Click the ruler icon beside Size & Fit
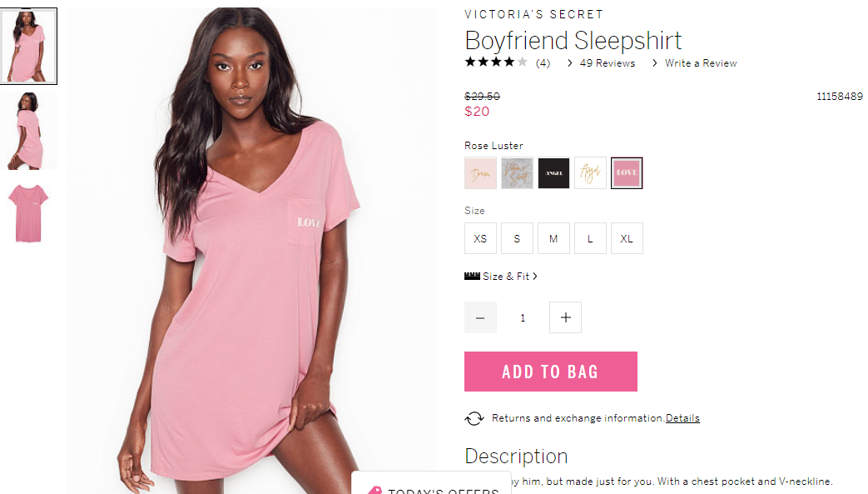868x494 pixels. (x=472, y=276)
